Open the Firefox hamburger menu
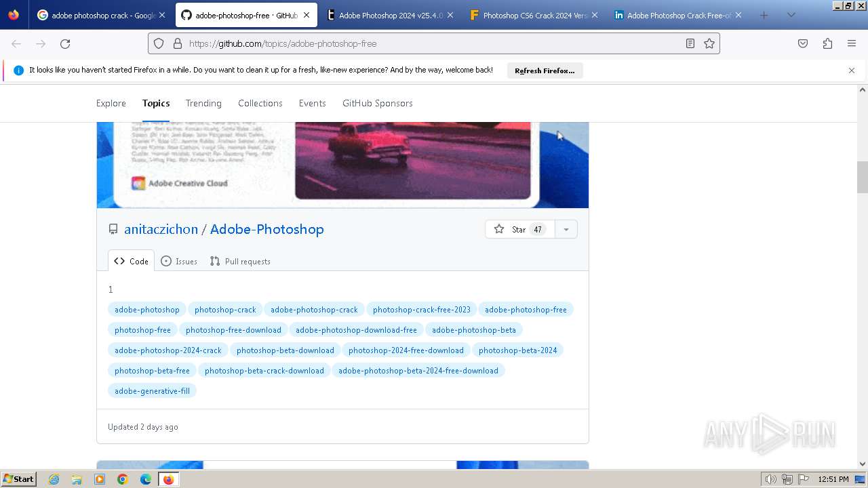The image size is (868, 488). pos(852,43)
